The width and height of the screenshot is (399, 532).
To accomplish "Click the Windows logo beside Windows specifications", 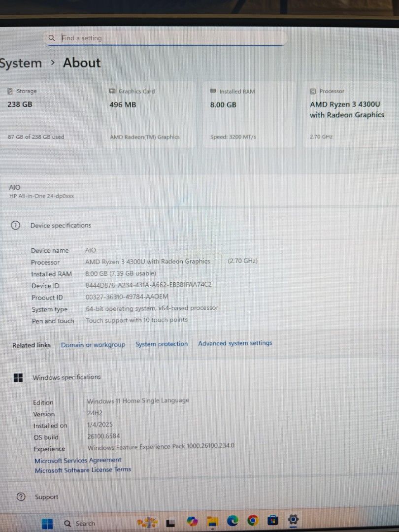I will 18,377.
